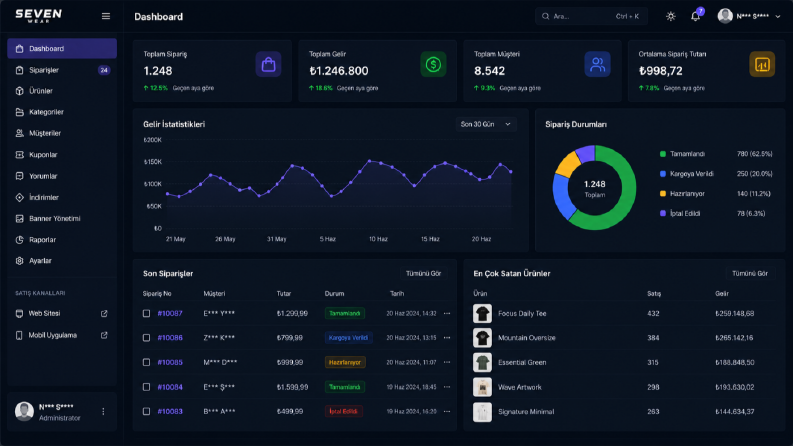Screen dimensions: 793x446
Task: Select checkbox for order #10086
Action: coord(146,338)
